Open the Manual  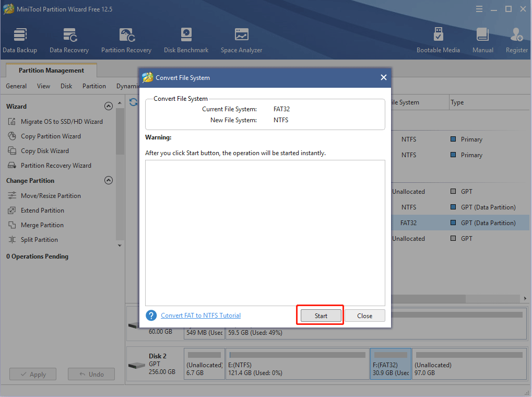tap(482, 41)
